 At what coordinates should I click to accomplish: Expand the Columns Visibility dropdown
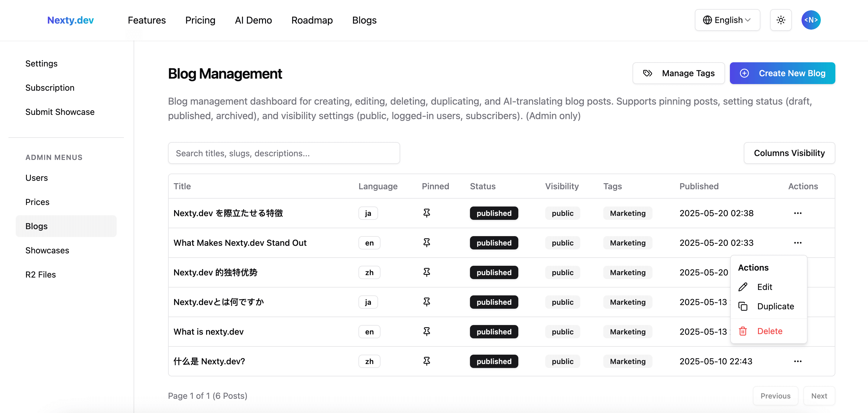click(x=789, y=153)
